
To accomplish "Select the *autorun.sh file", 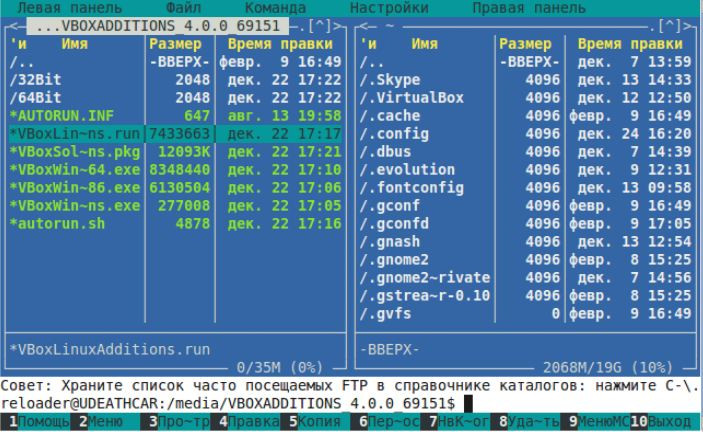I will (175, 224).
